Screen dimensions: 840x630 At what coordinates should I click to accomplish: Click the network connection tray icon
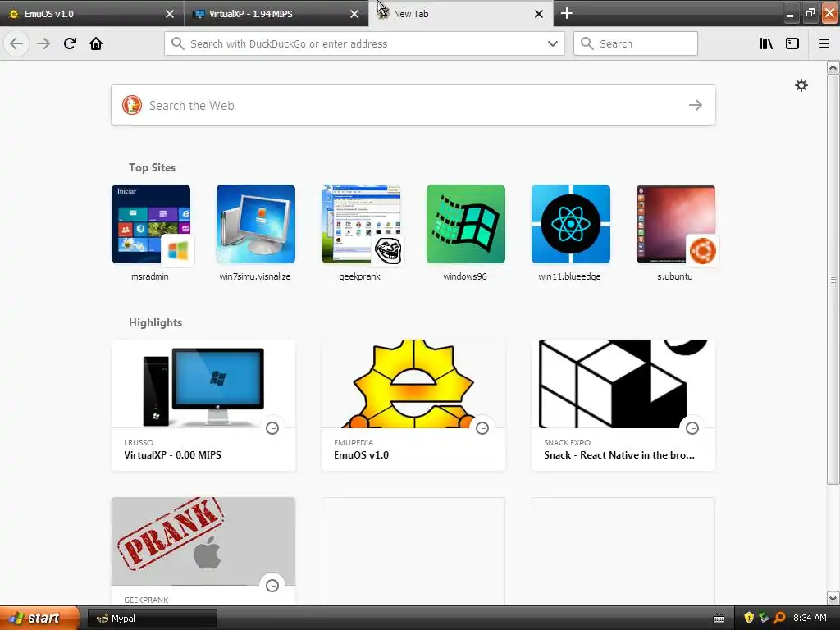click(x=764, y=618)
